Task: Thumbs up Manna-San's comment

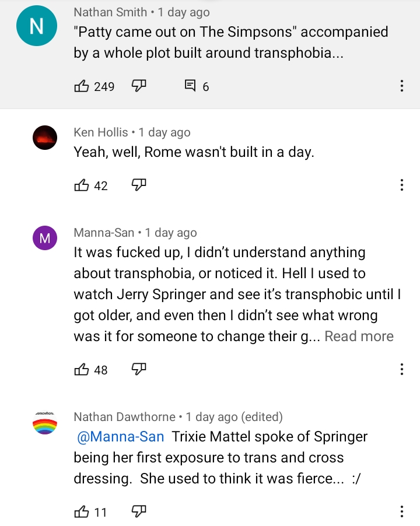Action: pos(81,370)
